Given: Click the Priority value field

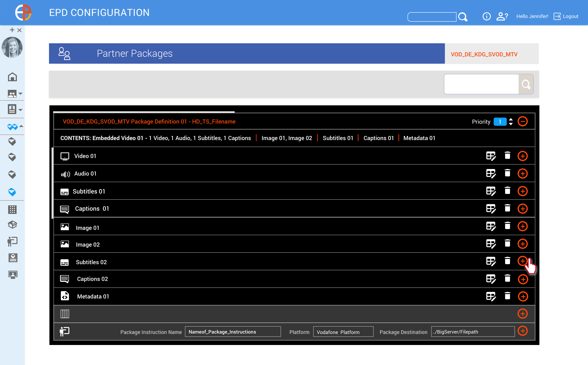Looking at the screenshot, I should pyautogui.click(x=500, y=122).
